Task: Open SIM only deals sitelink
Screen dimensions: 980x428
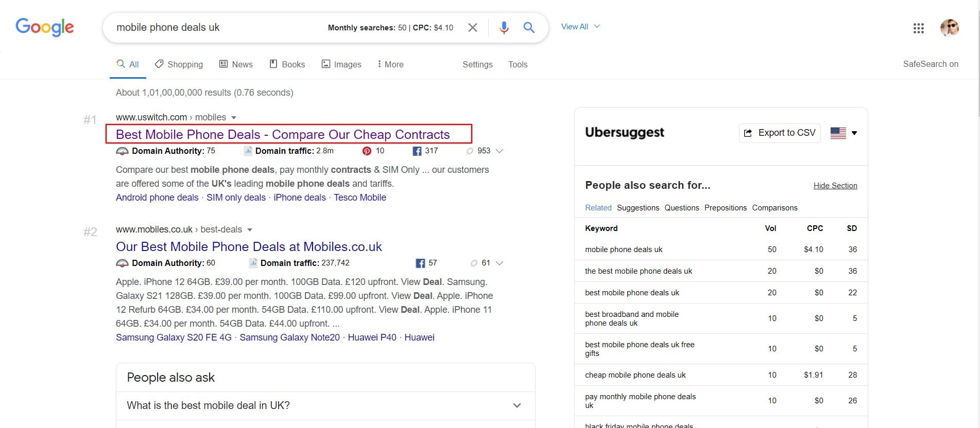Action: 236,198
